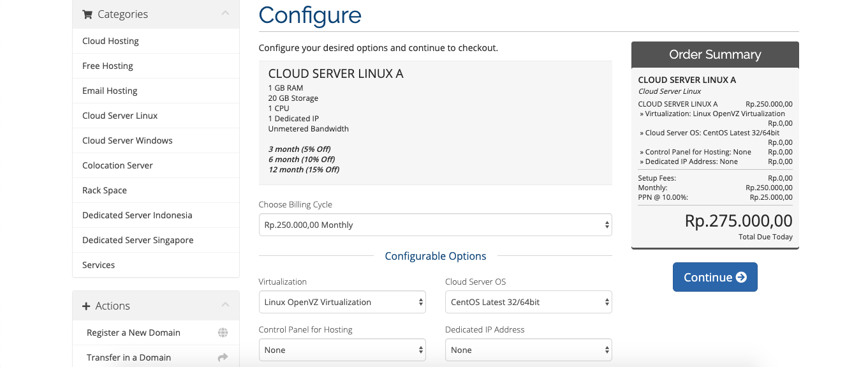Click 'Total Due Today' label
The image size is (868, 367).
(x=765, y=237)
